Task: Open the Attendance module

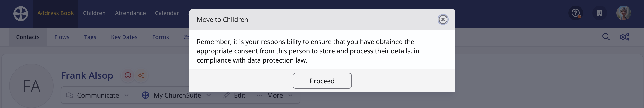Action: (130, 13)
